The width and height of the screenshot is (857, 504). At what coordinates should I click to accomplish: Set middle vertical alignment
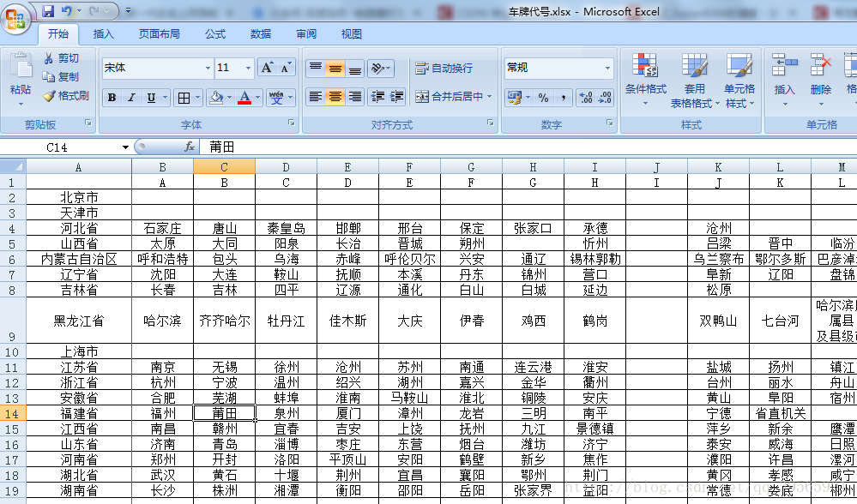[x=335, y=69]
